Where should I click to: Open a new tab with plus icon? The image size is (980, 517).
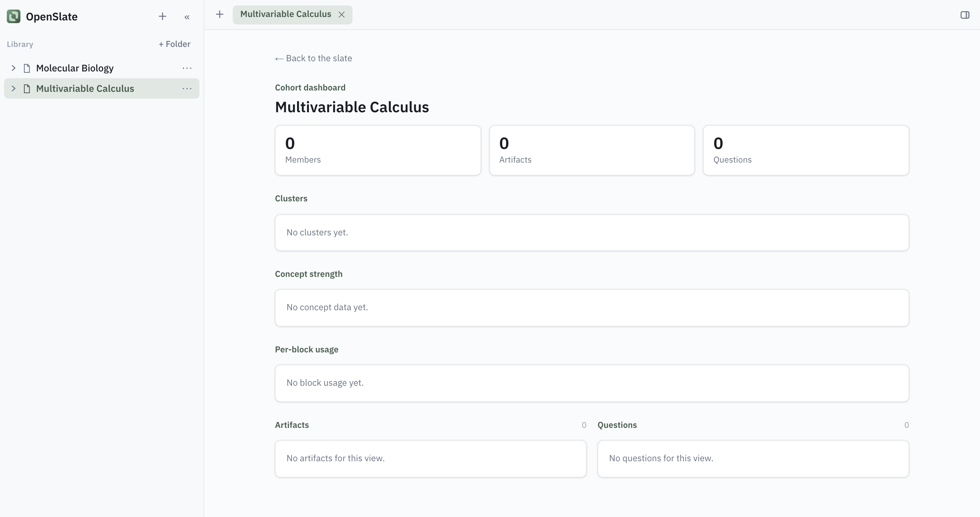tap(219, 14)
